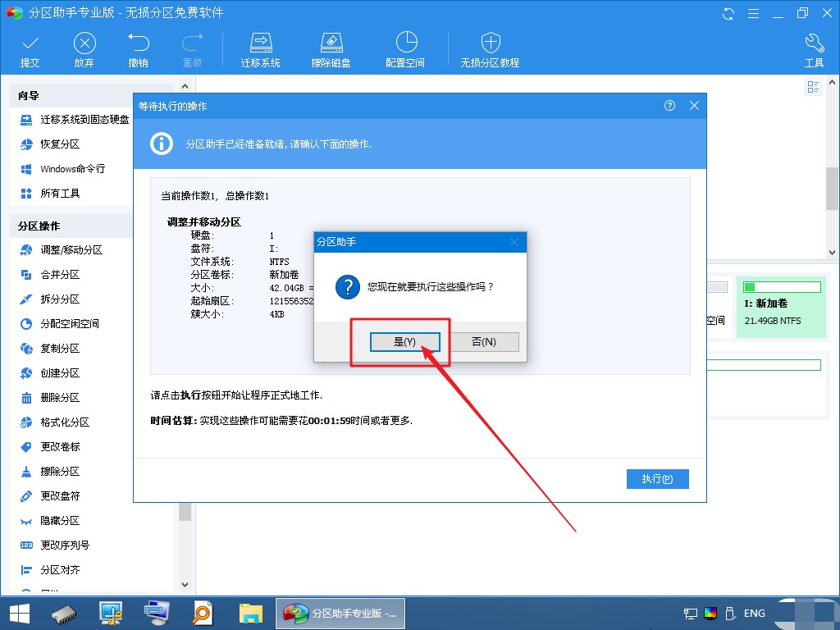The height and width of the screenshot is (630, 840).
Task: Open the on-screen keyboard taskbar icon
Action: 157,614
